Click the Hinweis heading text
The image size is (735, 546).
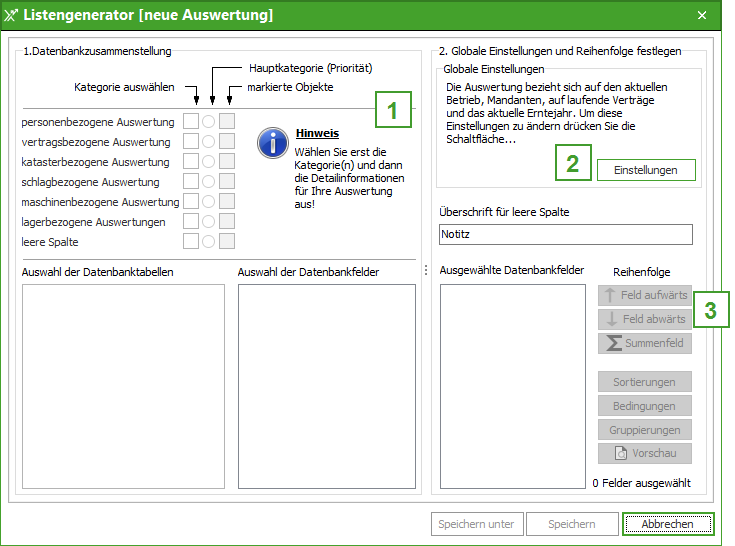(x=317, y=133)
